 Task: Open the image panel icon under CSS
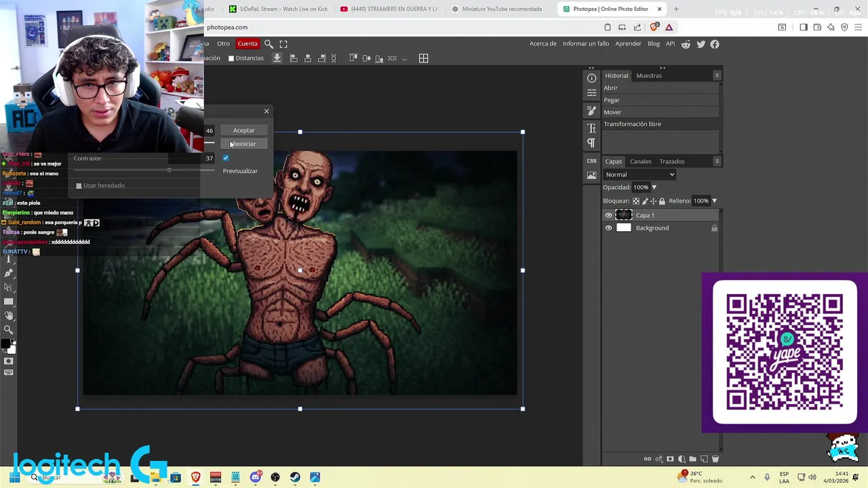pyautogui.click(x=591, y=176)
